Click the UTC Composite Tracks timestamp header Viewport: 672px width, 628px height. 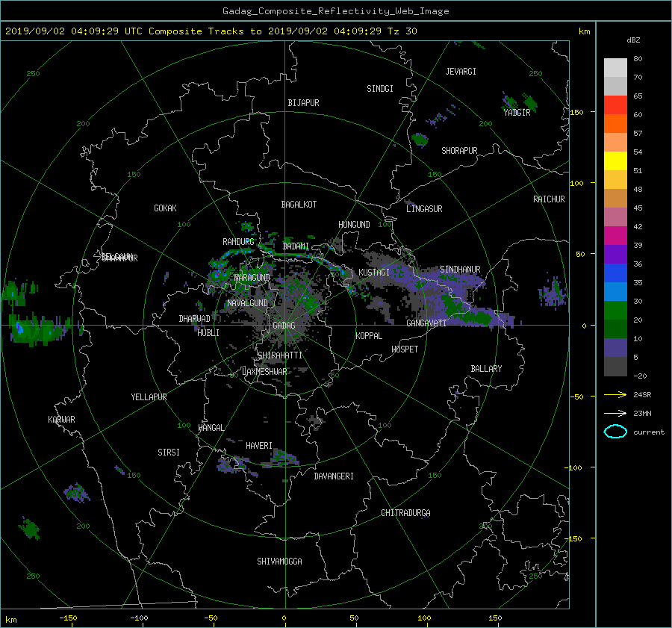click(x=211, y=31)
